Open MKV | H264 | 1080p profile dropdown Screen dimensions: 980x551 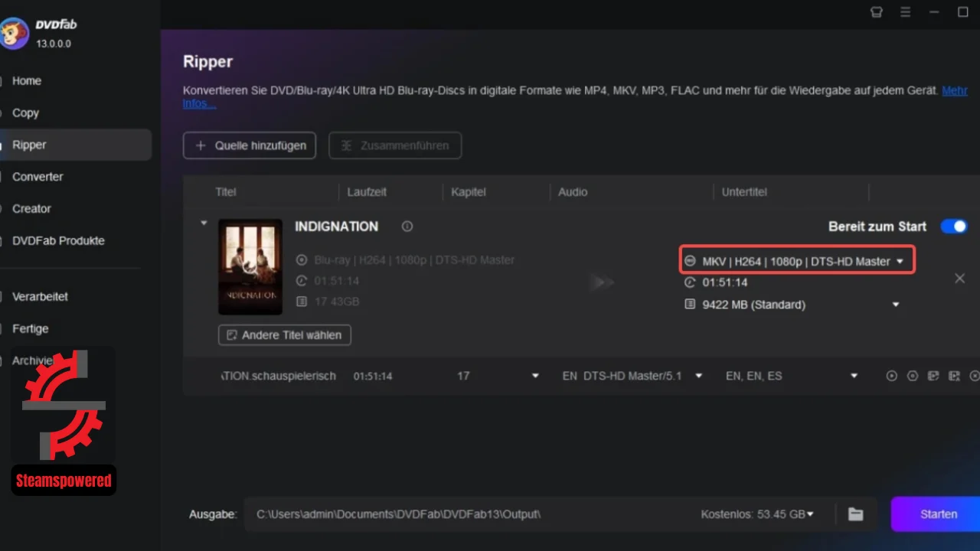pos(796,261)
